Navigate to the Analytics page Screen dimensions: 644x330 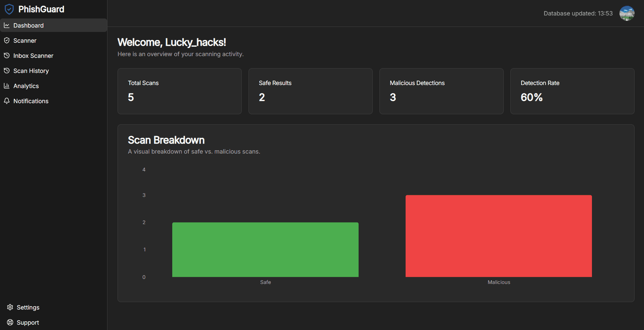26,86
